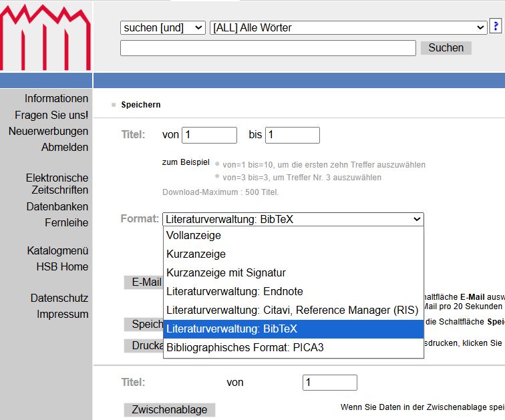Viewport: 505px width, 420px height.
Task: Click the main search text field
Action: tap(268, 48)
